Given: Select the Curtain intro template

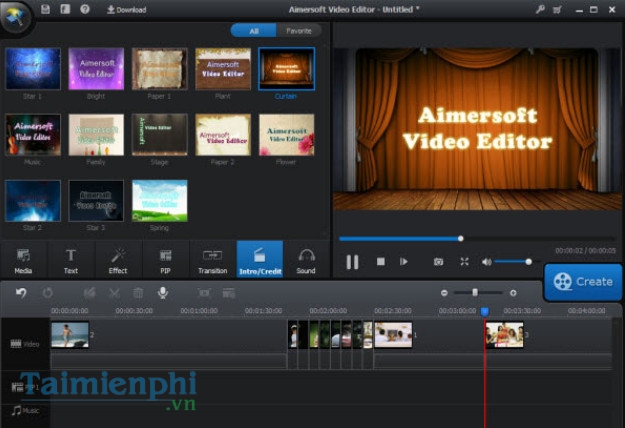Looking at the screenshot, I should [x=286, y=69].
